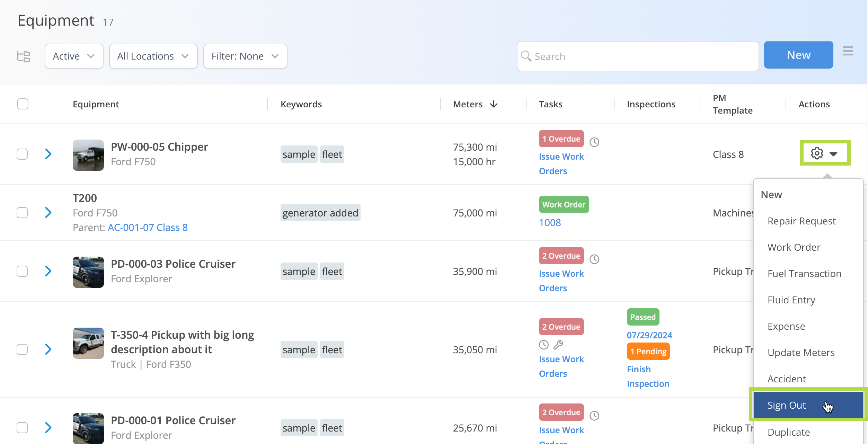
Task: Click the gear actions icon for PW-000-05 Chipper
Action: pos(817,153)
